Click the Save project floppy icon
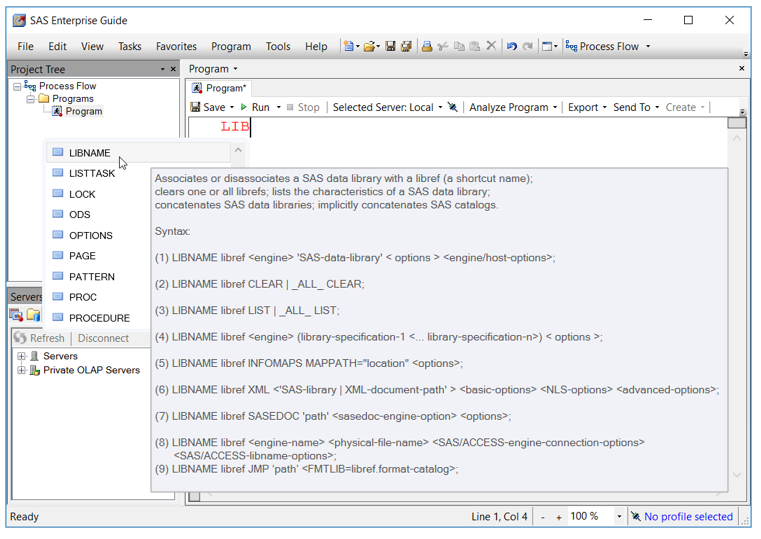The height and width of the screenshot is (539, 761). coord(390,47)
